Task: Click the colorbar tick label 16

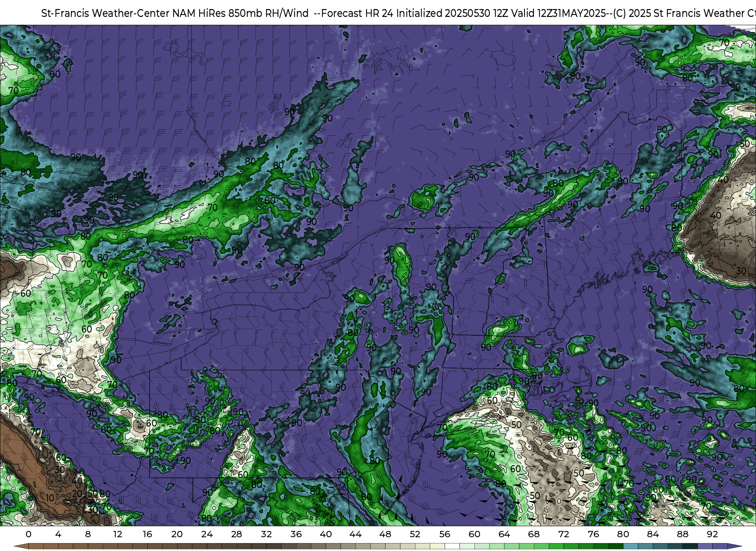Action: (x=147, y=534)
